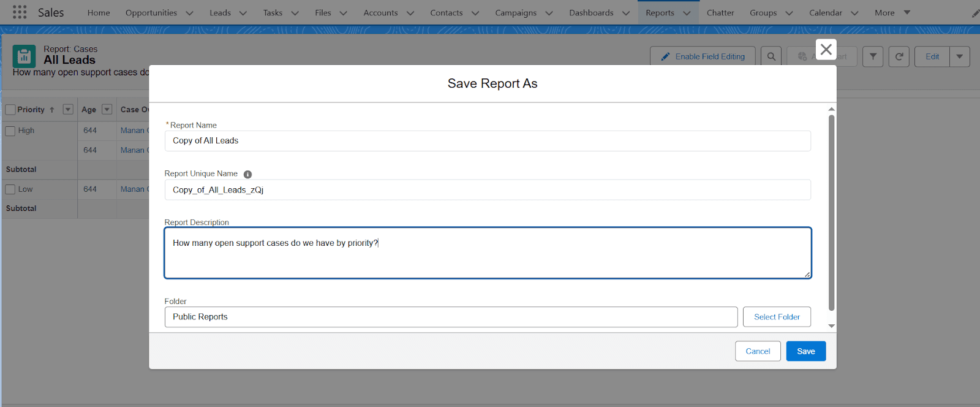Open the Chatter tab
This screenshot has width=980, height=407.
point(720,12)
